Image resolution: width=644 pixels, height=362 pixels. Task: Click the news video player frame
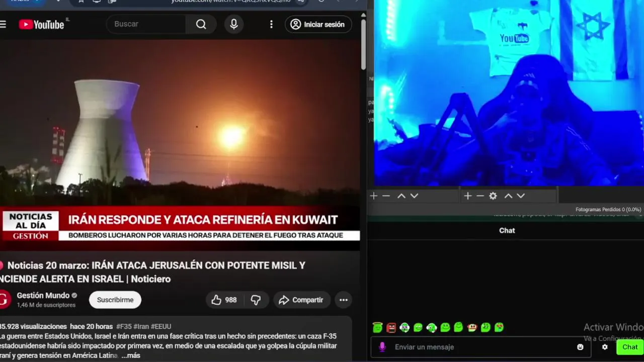pyautogui.click(x=180, y=145)
